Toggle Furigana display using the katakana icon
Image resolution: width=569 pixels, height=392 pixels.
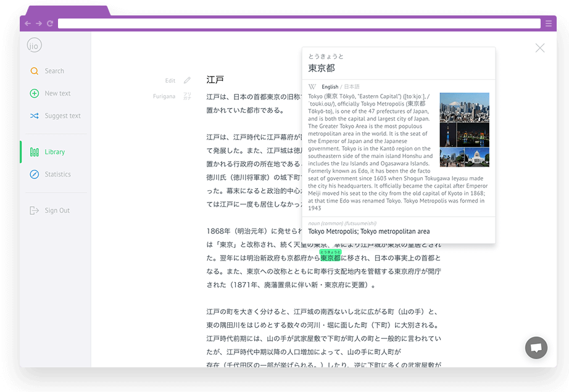[x=187, y=96]
